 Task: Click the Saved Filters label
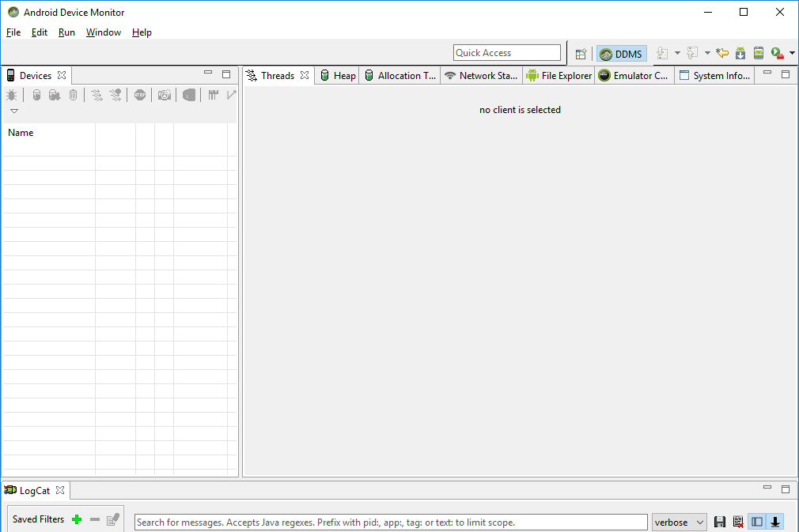pyautogui.click(x=38, y=519)
